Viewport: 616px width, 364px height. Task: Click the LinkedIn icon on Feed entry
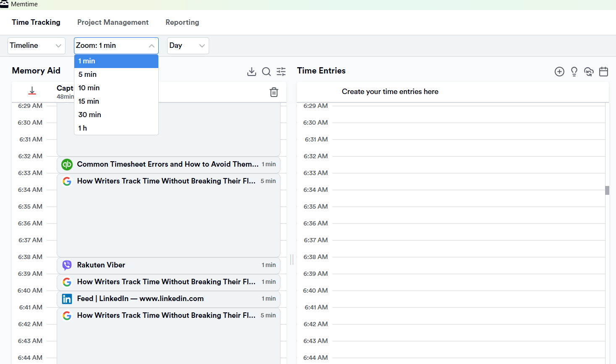[67, 299]
